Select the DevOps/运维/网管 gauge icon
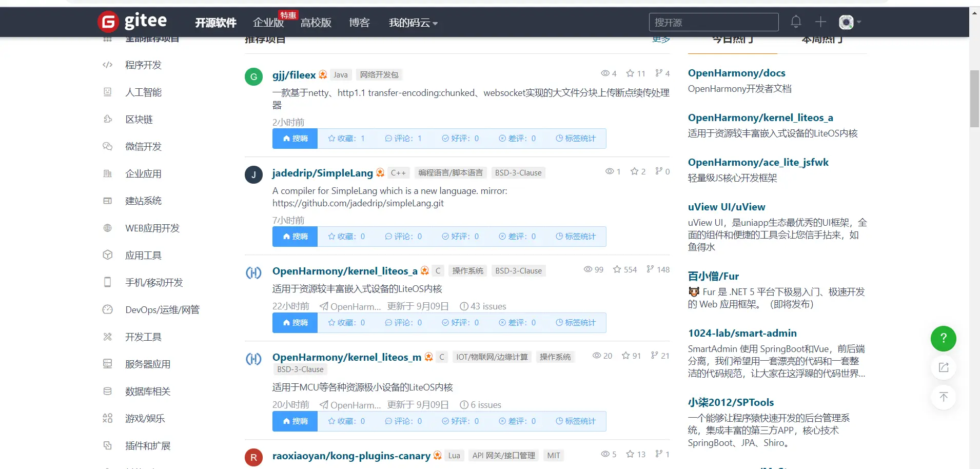Screen dimensions: 980x469 [107, 309]
